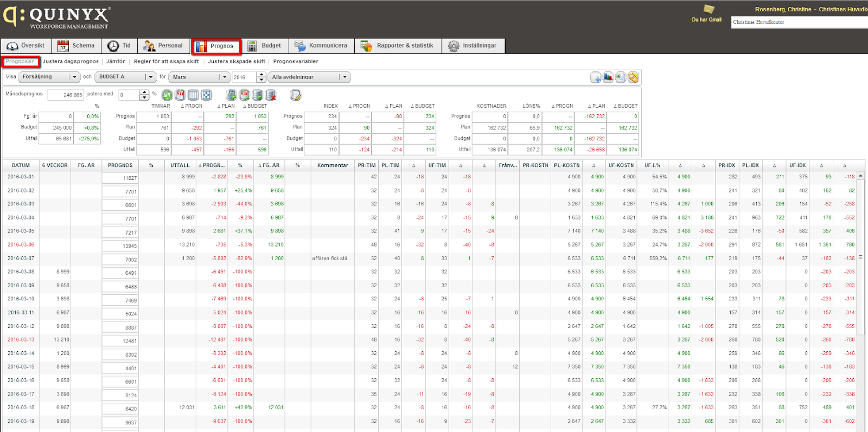Viewport: 868px width, 432px height.
Task: Expand the Försäljning dropdown
Action: pyautogui.click(x=74, y=77)
